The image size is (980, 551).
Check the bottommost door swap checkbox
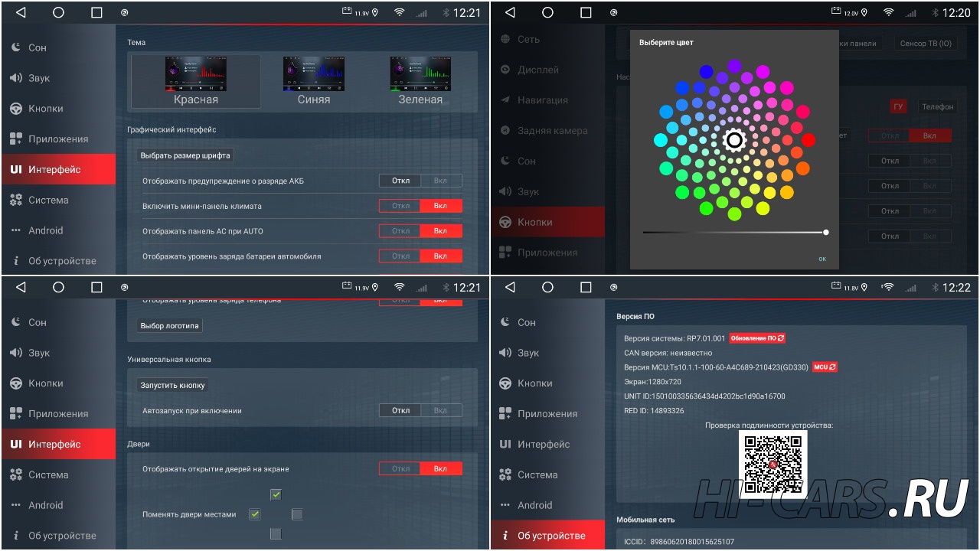pyautogui.click(x=276, y=533)
